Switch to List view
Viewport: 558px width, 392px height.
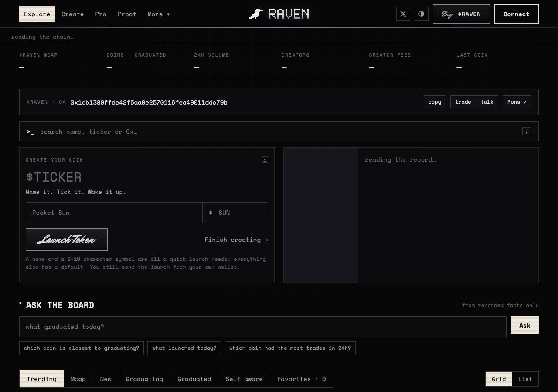click(525, 379)
